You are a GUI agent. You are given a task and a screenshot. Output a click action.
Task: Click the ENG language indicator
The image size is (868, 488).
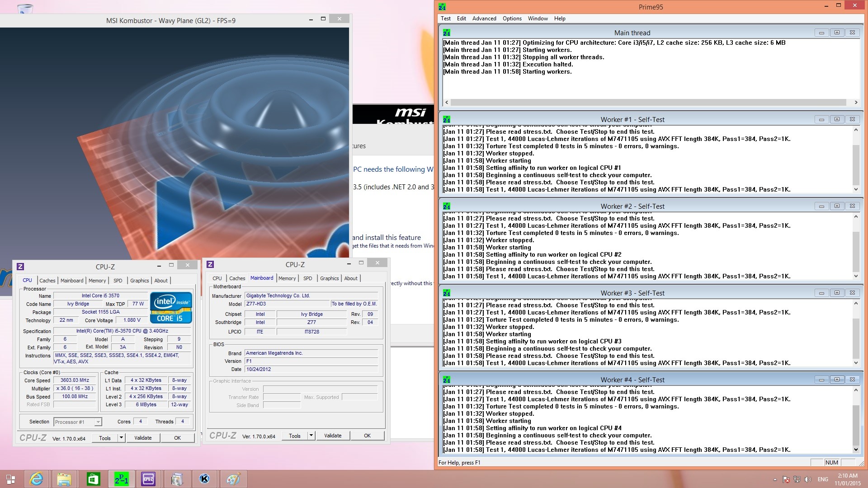coord(823,479)
